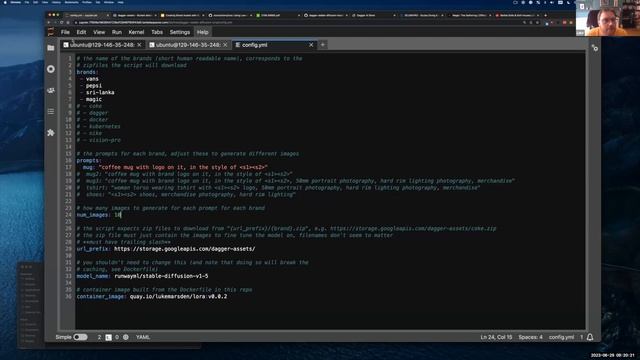
Task: Open the Settings menu
Action: tap(180, 32)
